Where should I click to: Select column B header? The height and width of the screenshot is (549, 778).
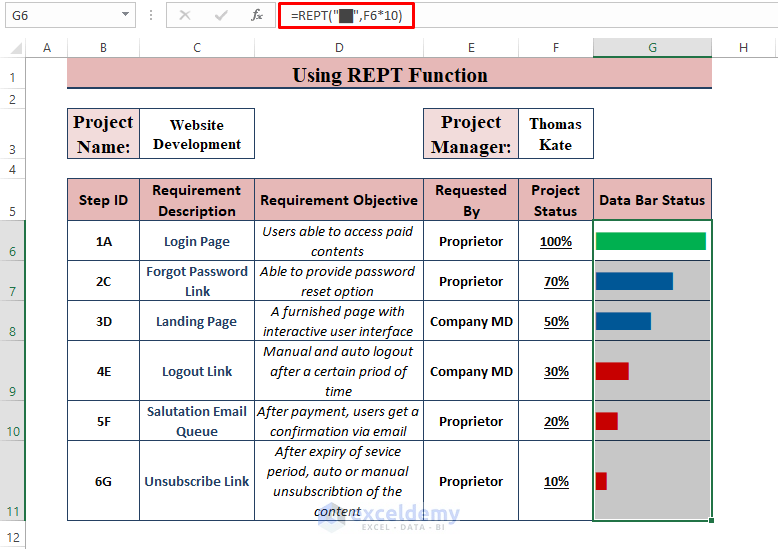coord(103,48)
